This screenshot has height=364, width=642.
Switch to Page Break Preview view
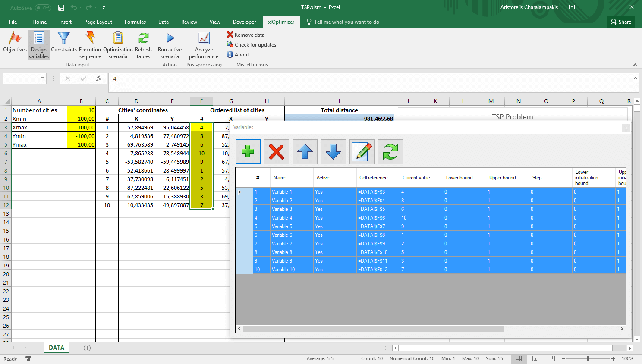point(551,358)
